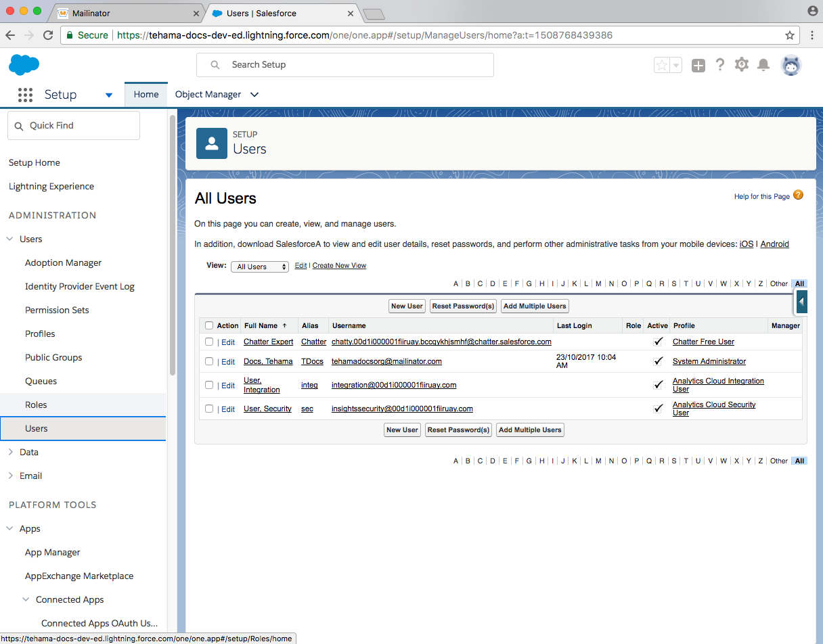Click the browser back arrow
The width and height of the screenshot is (823, 644).
coord(10,35)
